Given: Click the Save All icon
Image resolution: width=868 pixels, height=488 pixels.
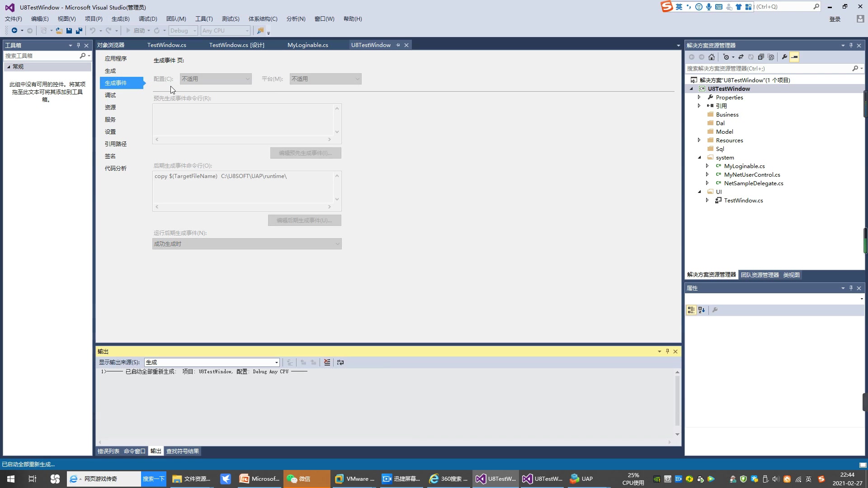Looking at the screenshot, I should click(79, 30).
